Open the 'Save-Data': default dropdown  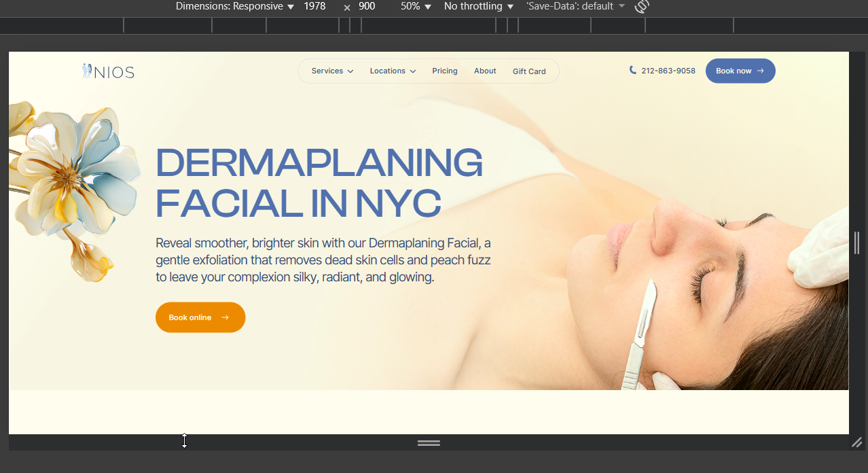tap(575, 6)
